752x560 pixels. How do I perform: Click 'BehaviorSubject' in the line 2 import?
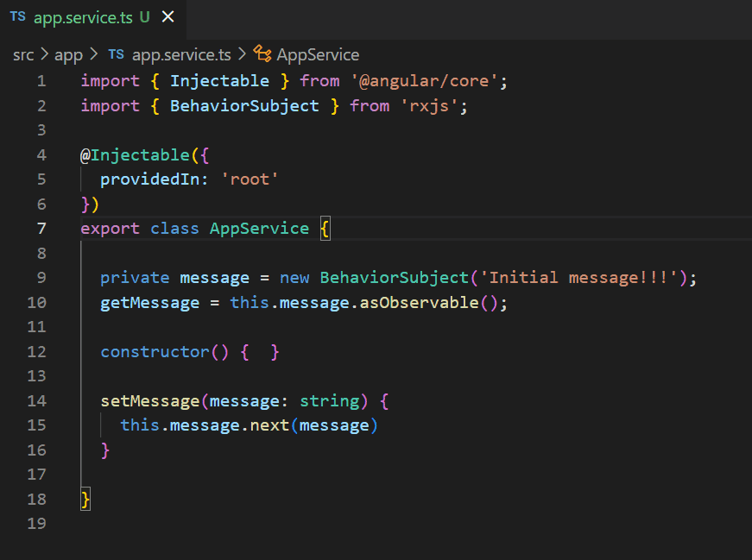coord(244,106)
